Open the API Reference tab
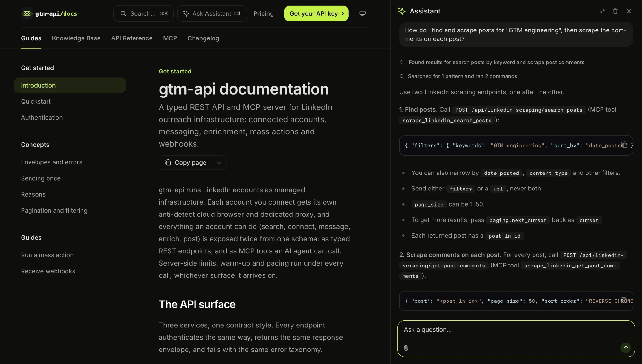Viewport: 642px width, 364px height. click(x=132, y=38)
